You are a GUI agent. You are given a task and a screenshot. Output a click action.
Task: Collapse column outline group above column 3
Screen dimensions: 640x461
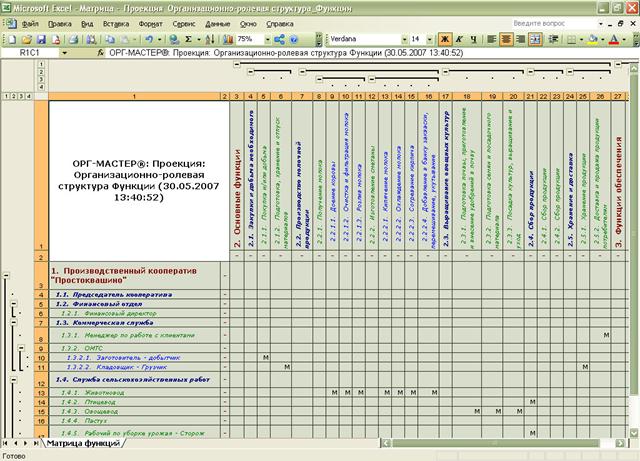[237, 64]
